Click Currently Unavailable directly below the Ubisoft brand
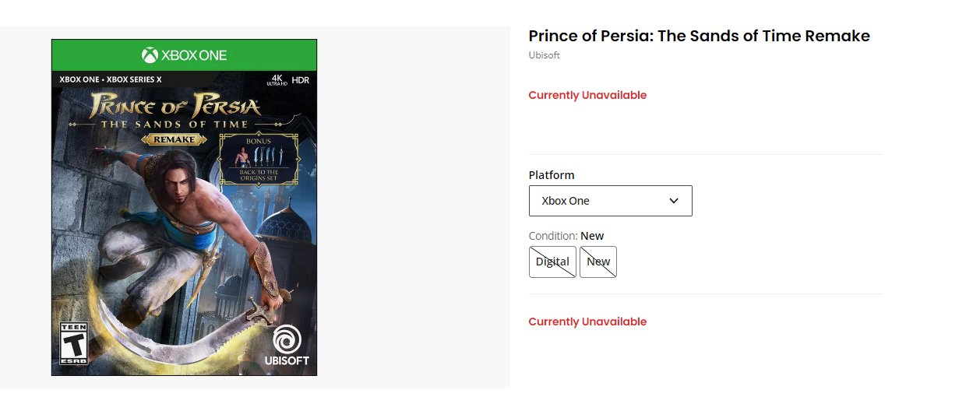Screen dimensions: 980x397 (x=587, y=95)
